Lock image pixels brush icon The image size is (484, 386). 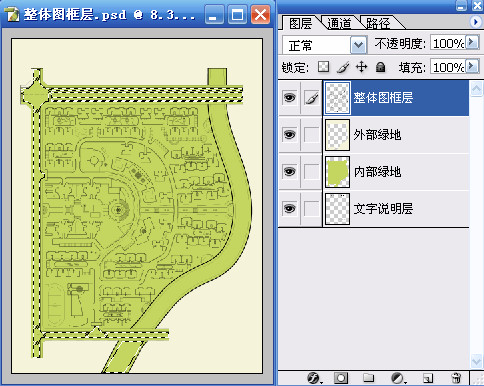[x=343, y=67]
